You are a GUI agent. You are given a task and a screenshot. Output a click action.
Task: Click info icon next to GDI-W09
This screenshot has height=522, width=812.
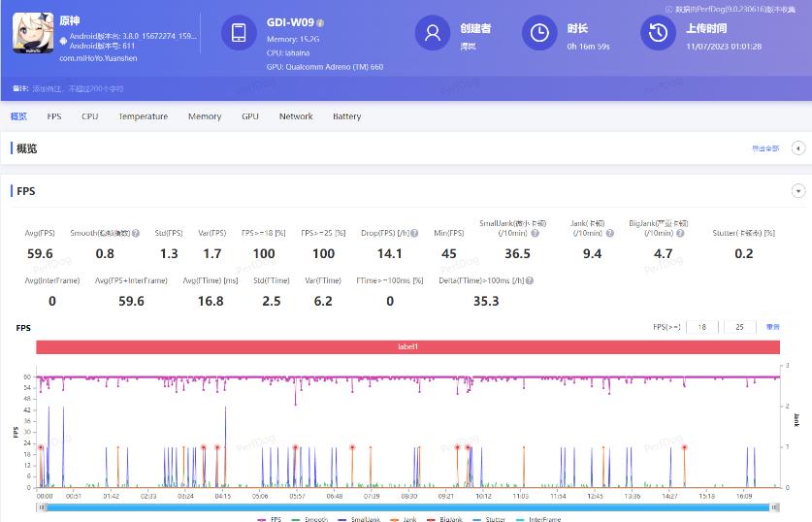(x=320, y=22)
